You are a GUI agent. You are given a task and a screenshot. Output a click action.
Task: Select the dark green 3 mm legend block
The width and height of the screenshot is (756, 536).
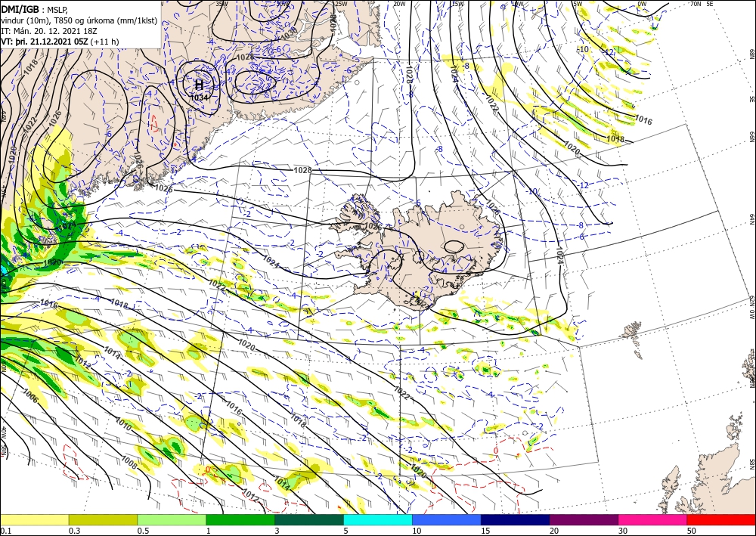click(x=309, y=519)
